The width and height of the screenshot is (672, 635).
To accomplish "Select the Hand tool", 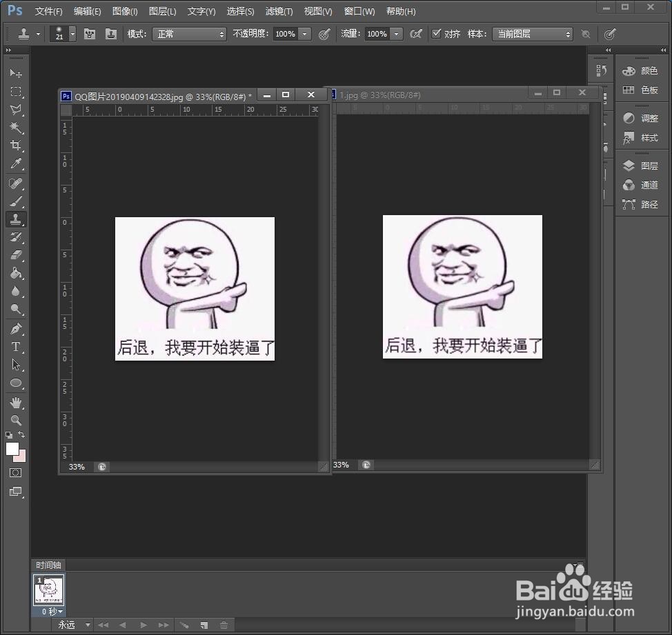I will (16, 403).
